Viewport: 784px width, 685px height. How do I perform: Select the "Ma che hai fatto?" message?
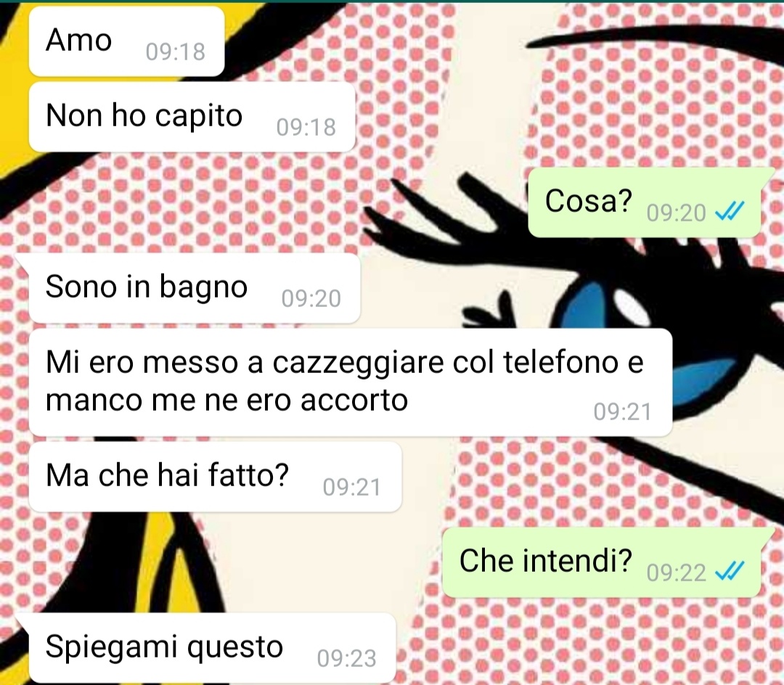(216, 477)
